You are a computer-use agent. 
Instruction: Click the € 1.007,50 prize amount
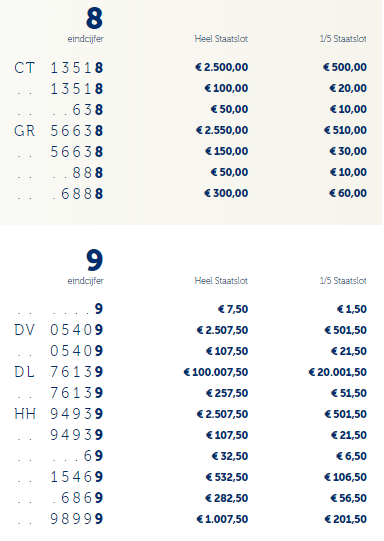(222, 519)
